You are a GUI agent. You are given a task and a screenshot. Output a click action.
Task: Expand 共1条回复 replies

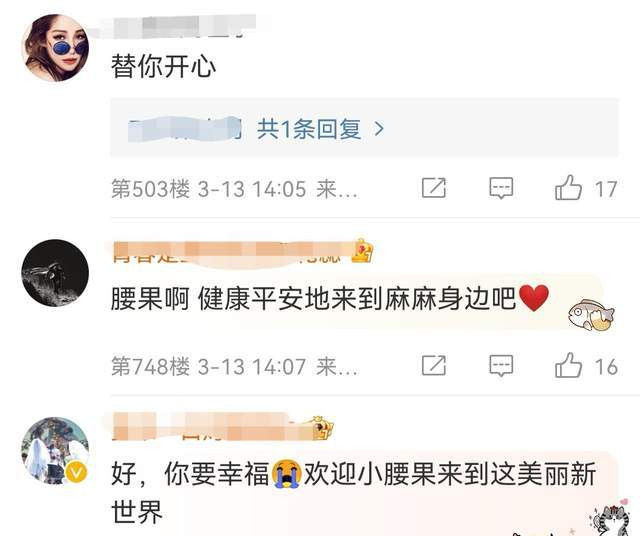click(x=309, y=129)
